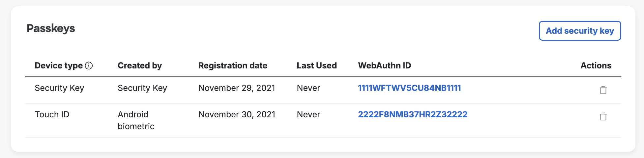The width and height of the screenshot is (644, 158).
Task: Select the November 30, 2021 registration date
Action: point(237,114)
